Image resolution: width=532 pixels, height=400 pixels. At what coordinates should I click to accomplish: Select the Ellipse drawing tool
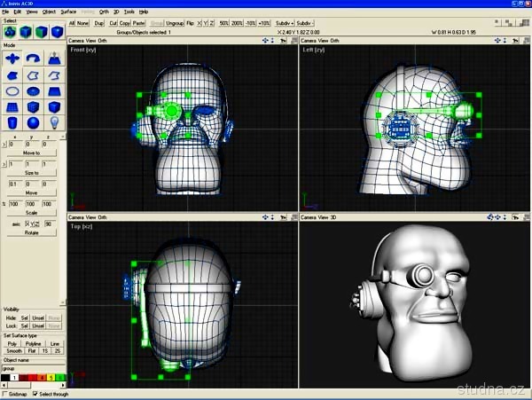coord(12,90)
